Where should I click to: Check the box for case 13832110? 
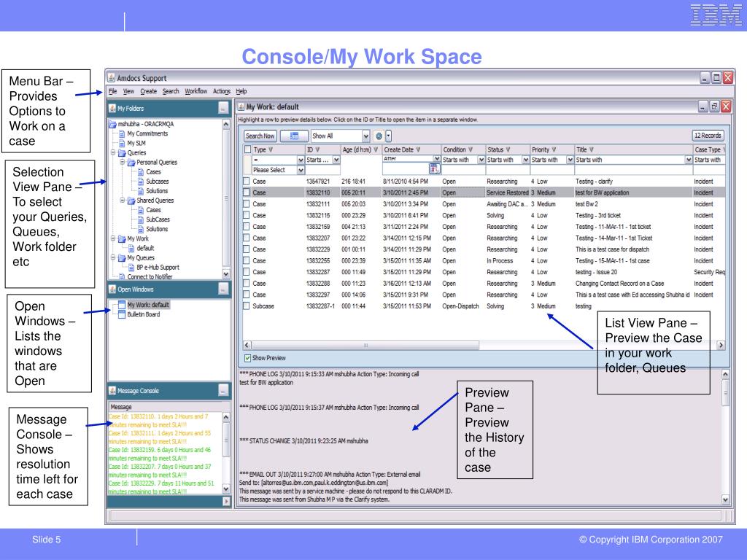[247, 192]
